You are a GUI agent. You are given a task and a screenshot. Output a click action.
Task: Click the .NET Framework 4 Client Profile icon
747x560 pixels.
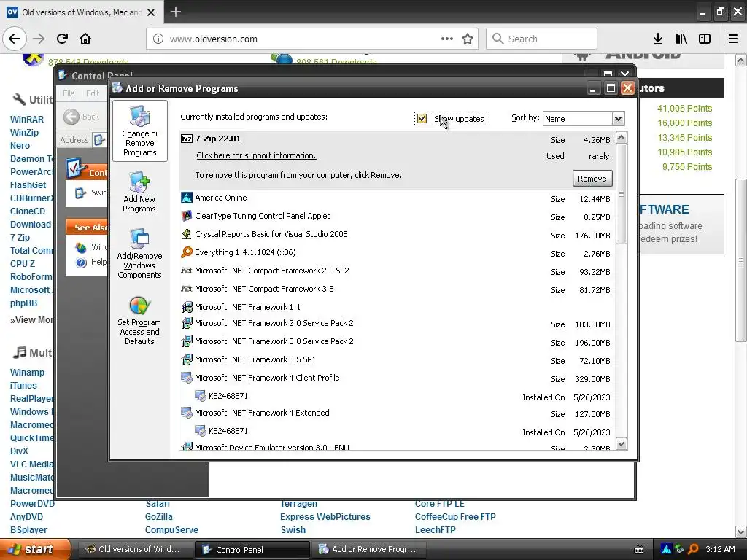pyautogui.click(x=187, y=378)
